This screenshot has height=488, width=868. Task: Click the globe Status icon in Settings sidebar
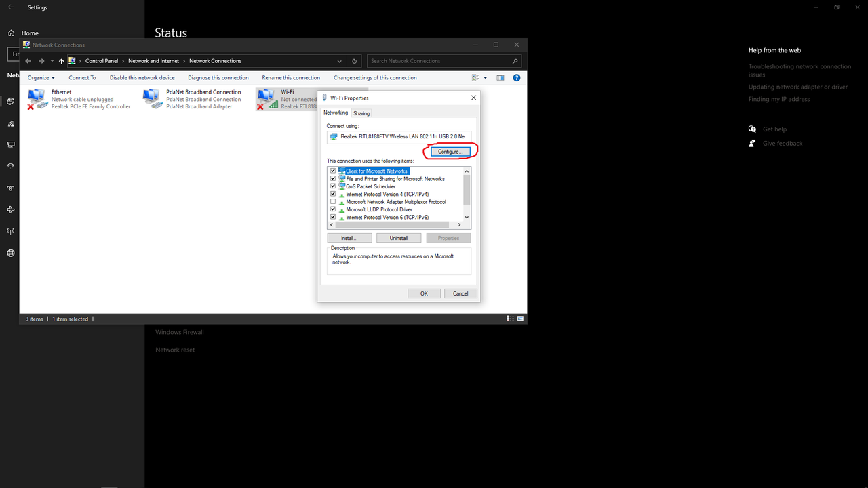coord(11,101)
